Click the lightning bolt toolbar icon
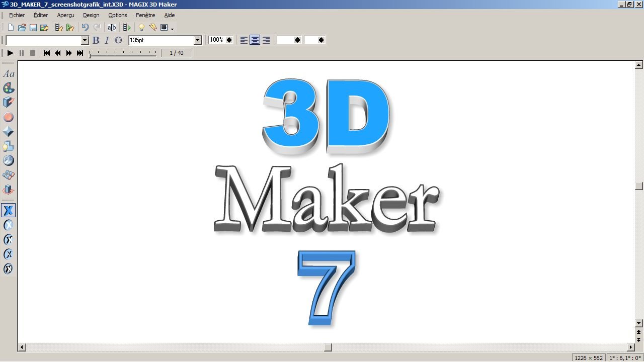The image size is (644, 362). click(152, 28)
